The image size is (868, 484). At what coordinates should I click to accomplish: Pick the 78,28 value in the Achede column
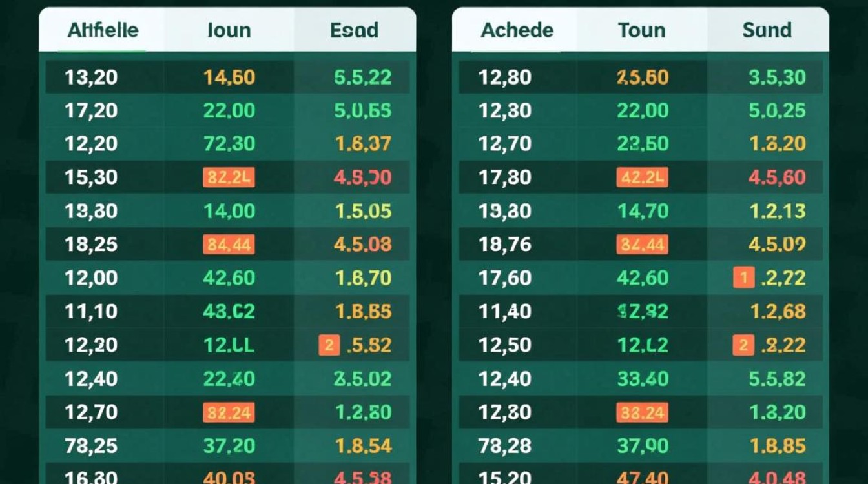tap(505, 445)
